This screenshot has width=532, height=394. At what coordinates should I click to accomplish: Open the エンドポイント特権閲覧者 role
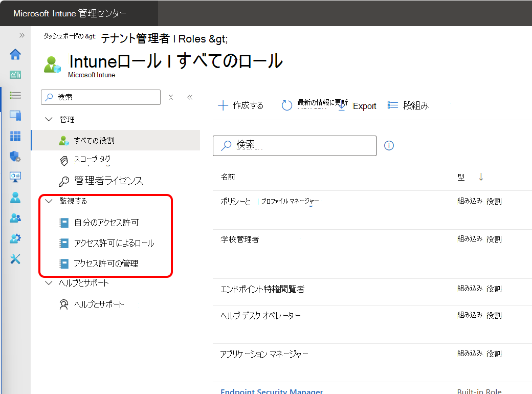262,289
